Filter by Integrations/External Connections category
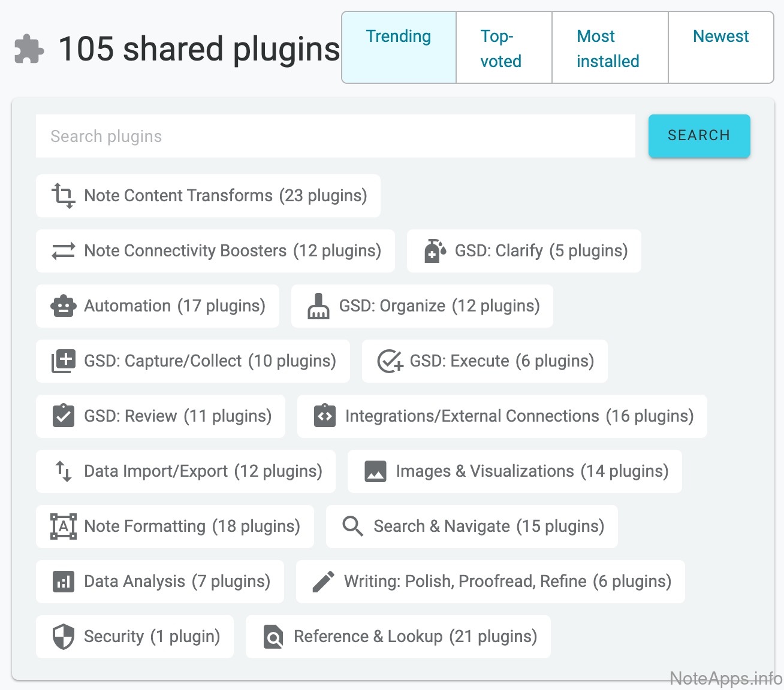The width and height of the screenshot is (784, 690). (502, 416)
